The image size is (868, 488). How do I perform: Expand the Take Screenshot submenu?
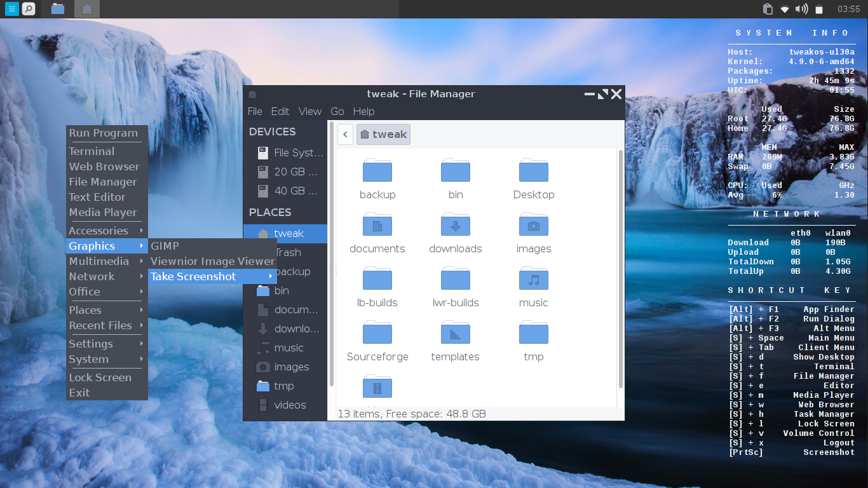pos(212,276)
